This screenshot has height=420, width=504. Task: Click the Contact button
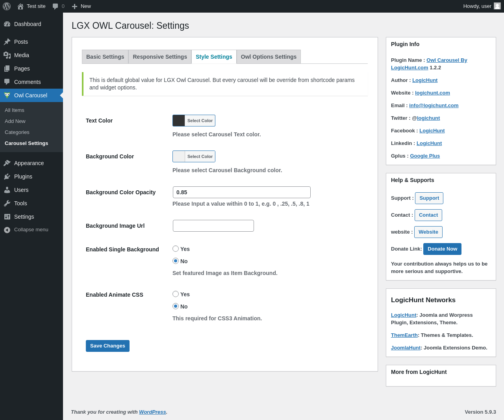(428, 215)
